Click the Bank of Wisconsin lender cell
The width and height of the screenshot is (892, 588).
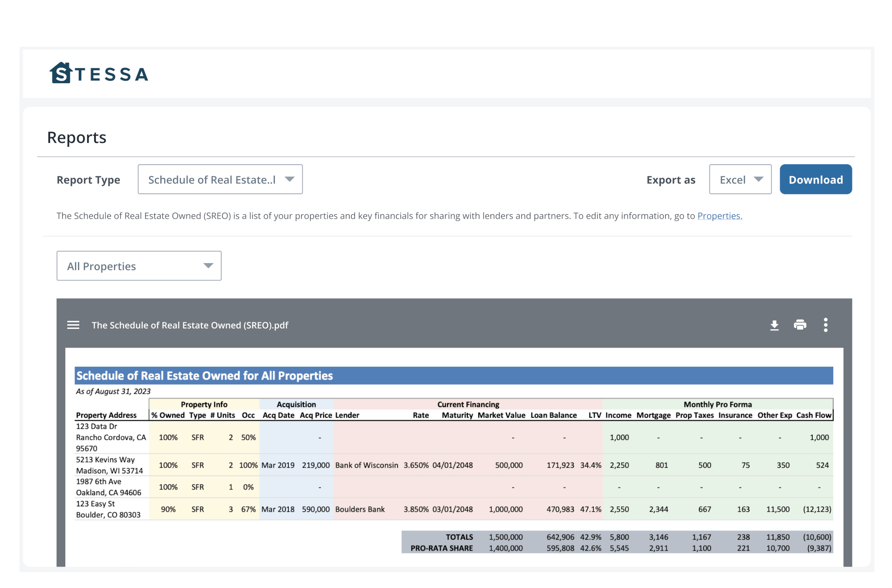(366, 465)
